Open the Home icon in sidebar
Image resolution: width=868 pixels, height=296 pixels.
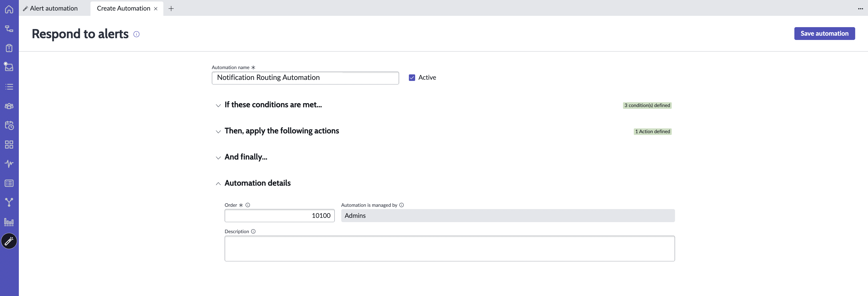click(9, 9)
